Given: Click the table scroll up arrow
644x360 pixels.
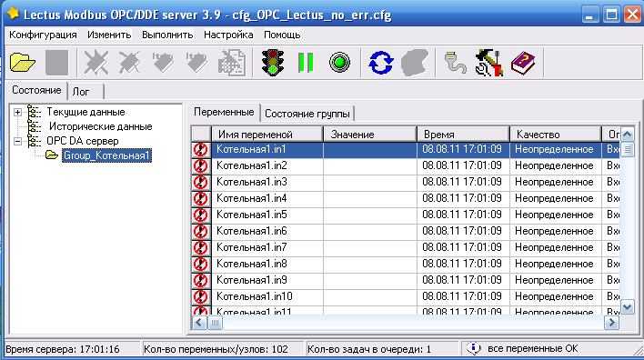Looking at the screenshot, I should coord(627,134).
